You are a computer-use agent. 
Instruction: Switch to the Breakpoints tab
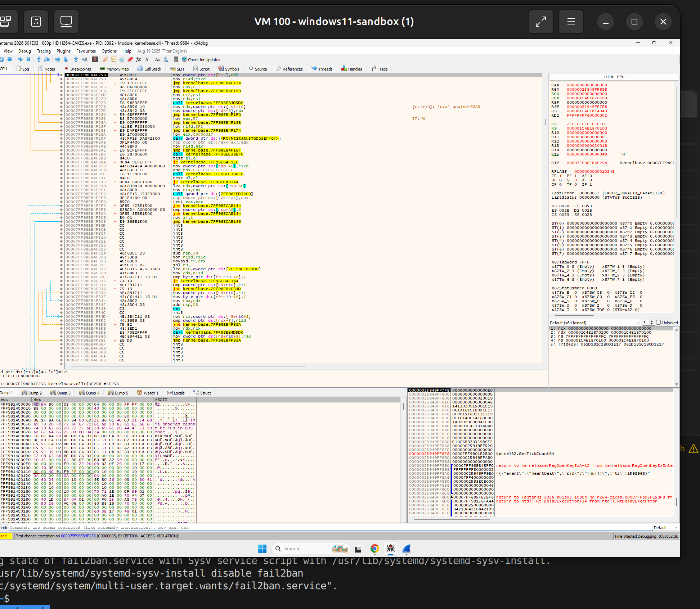78,69
